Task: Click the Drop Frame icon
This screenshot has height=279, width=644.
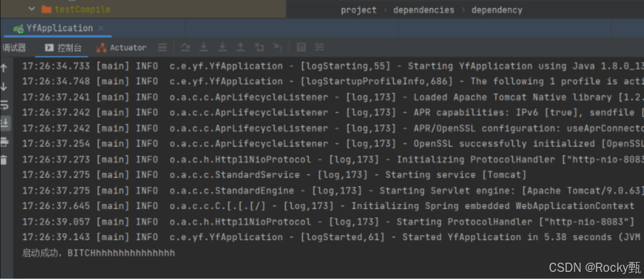Action: (x=259, y=47)
